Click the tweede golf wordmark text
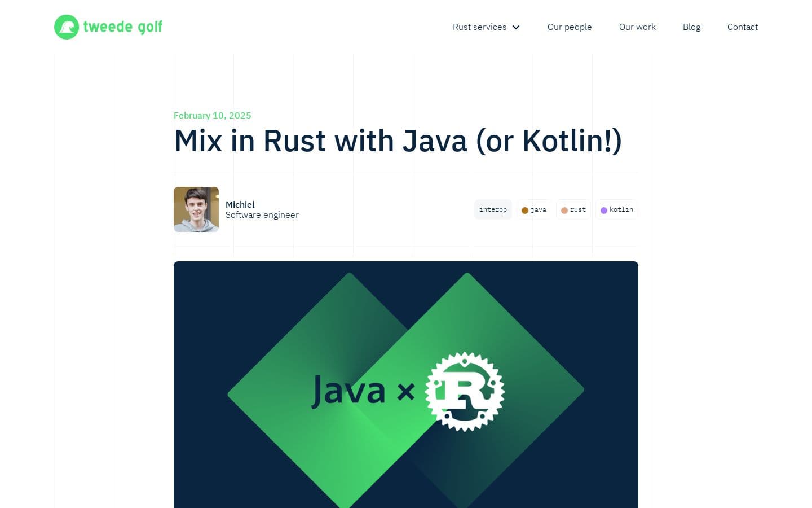This screenshot has height=508, width=812. 122,27
